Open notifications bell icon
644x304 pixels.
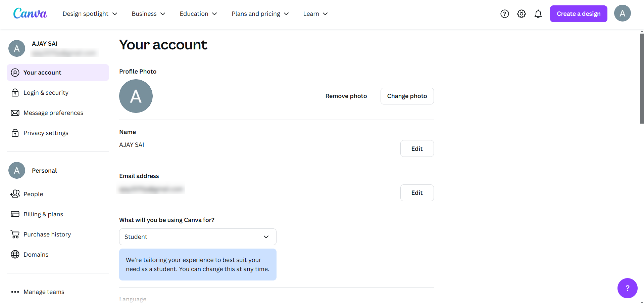[x=538, y=14]
